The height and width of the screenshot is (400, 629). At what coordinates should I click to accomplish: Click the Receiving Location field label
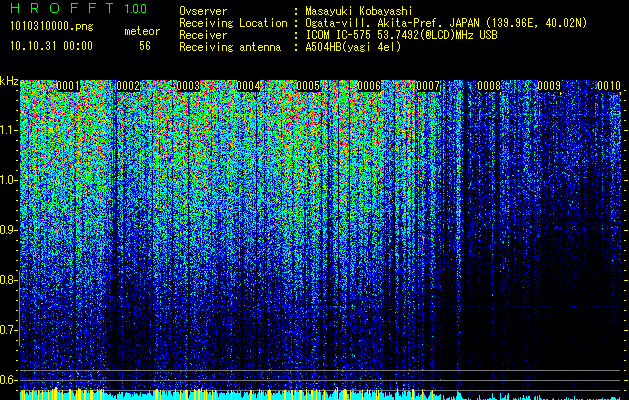(x=233, y=23)
